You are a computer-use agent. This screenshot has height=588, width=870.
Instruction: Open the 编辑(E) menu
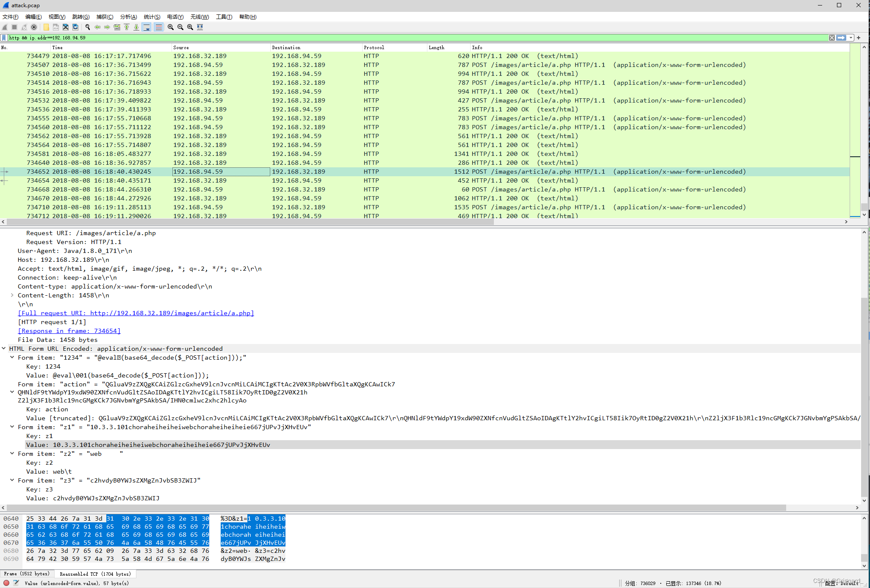pyautogui.click(x=33, y=17)
